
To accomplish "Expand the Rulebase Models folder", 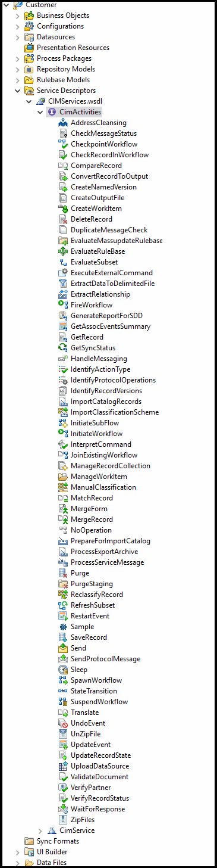I will coord(18,80).
